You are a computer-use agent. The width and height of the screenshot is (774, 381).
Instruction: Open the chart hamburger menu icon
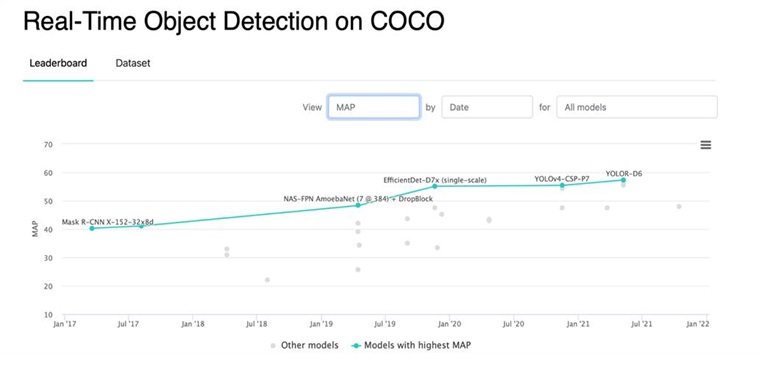point(706,145)
